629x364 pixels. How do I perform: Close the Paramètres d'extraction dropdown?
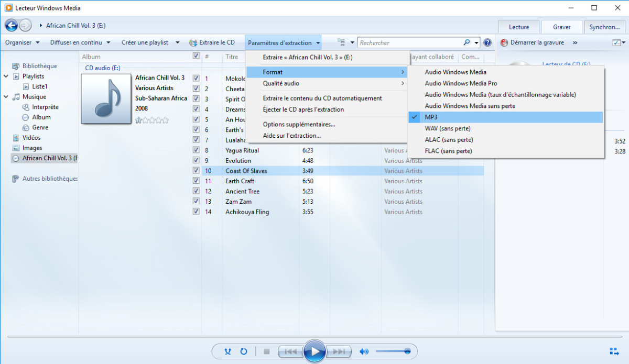[284, 42]
